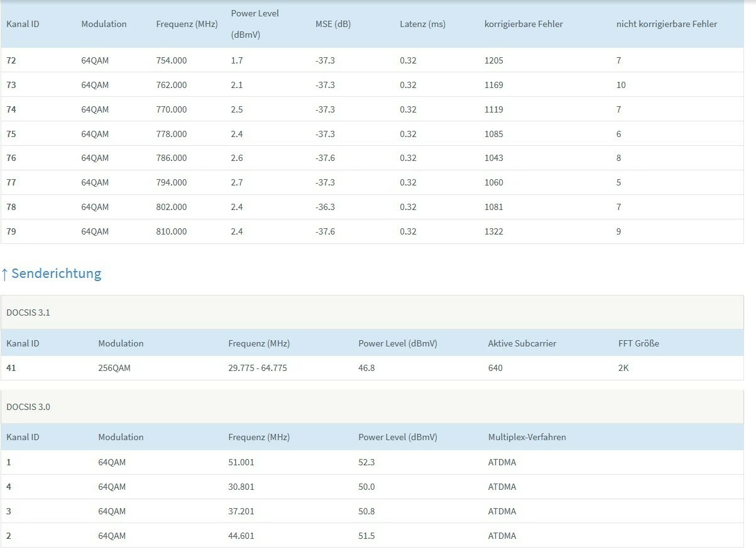Click the Latenz (ms) column header
This screenshot has width=756, height=559.
coord(422,25)
